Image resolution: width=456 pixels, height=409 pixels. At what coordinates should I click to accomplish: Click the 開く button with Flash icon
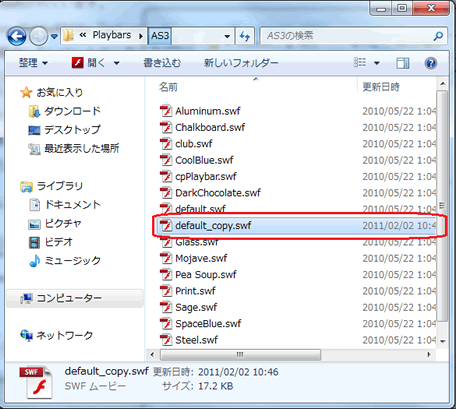point(88,63)
